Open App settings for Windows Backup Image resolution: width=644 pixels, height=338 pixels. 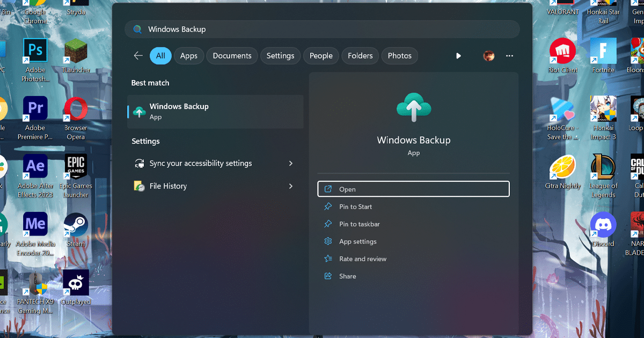[357, 241]
